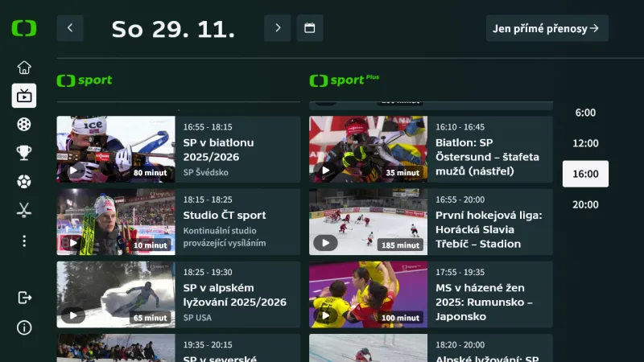
Task: Select the 16:00 time slot
Action: point(585,174)
